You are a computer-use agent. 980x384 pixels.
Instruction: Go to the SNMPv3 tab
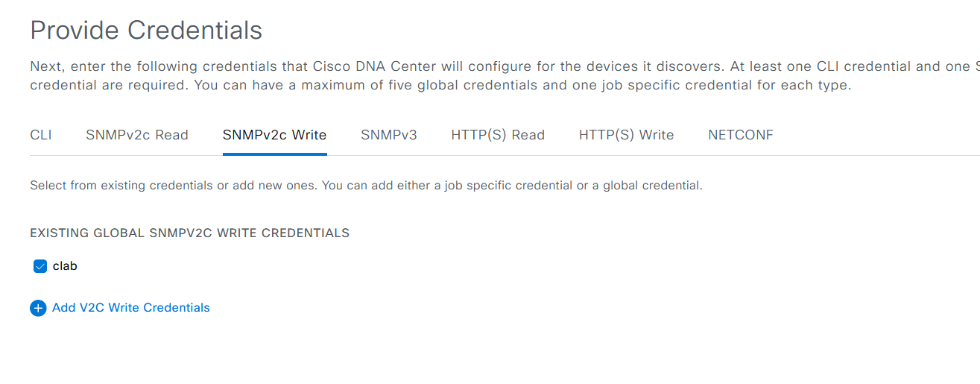pos(389,135)
